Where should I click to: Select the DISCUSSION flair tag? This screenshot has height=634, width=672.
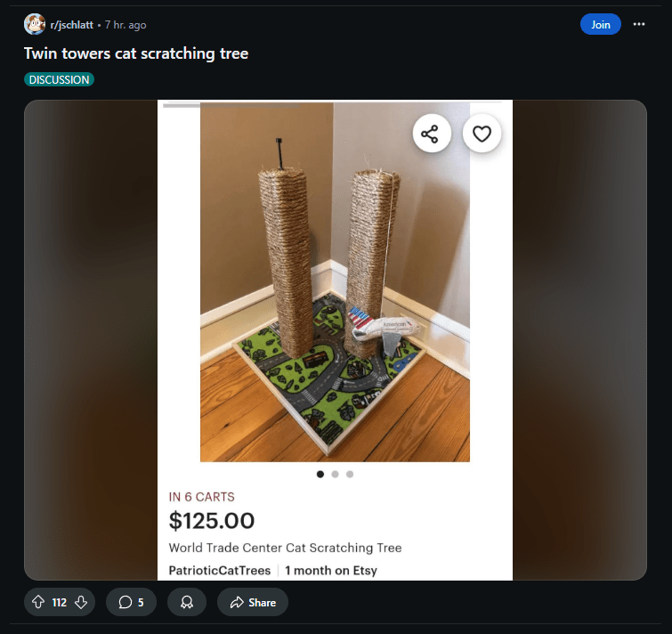[59, 80]
